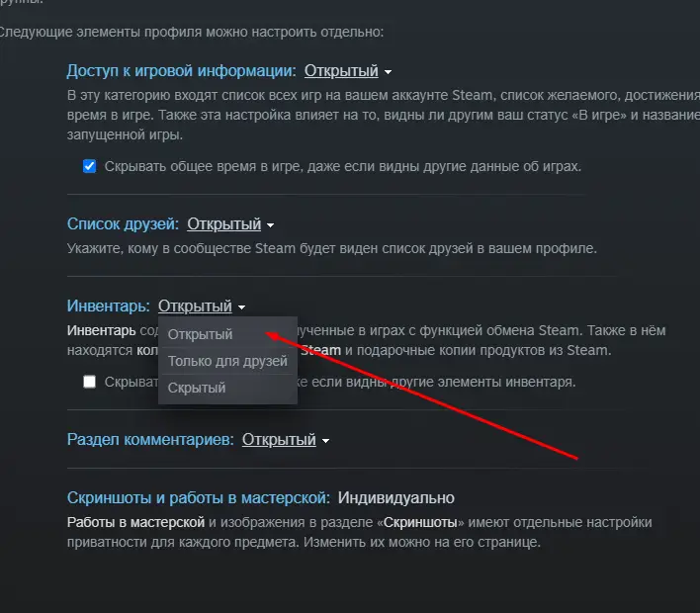Click the small arrow next to friends list value
This screenshot has width=700, height=613.
270,225
